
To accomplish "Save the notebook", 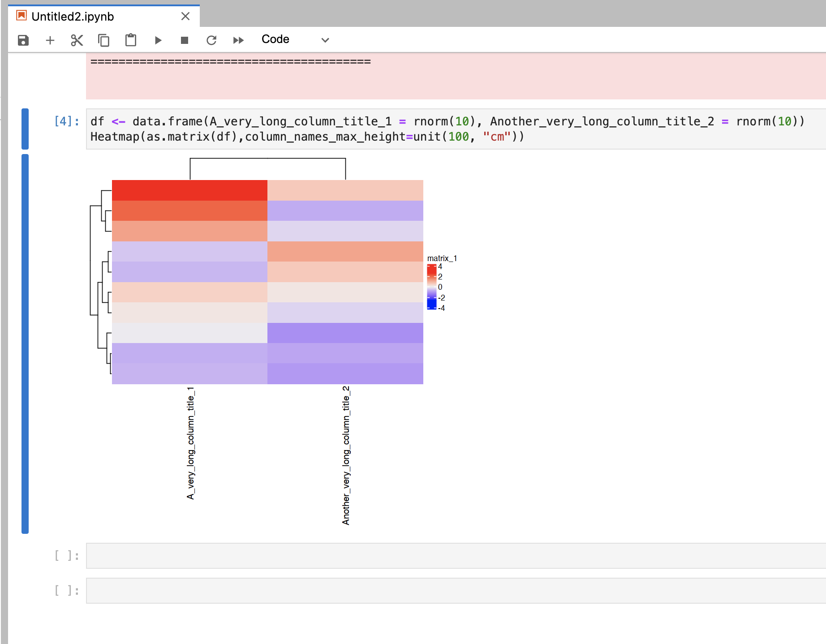I will (x=22, y=40).
